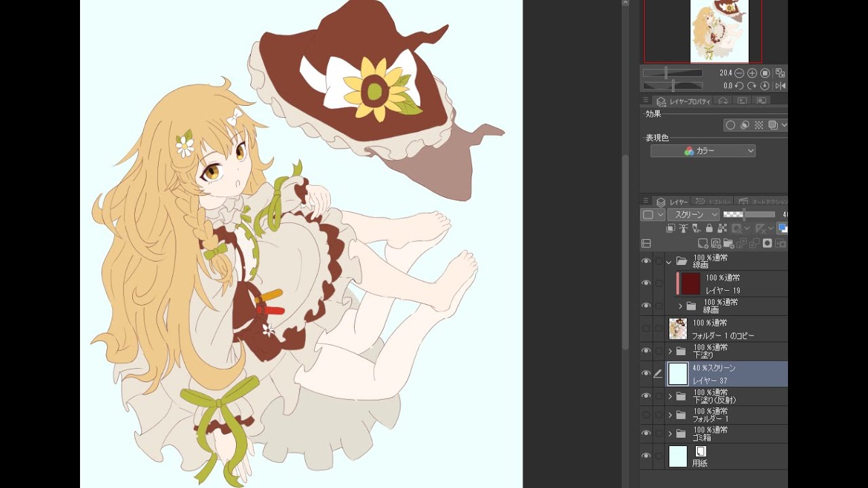Hide the nested 線画 subfolder
This screenshot has height=488, width=868.
(646, 306)
